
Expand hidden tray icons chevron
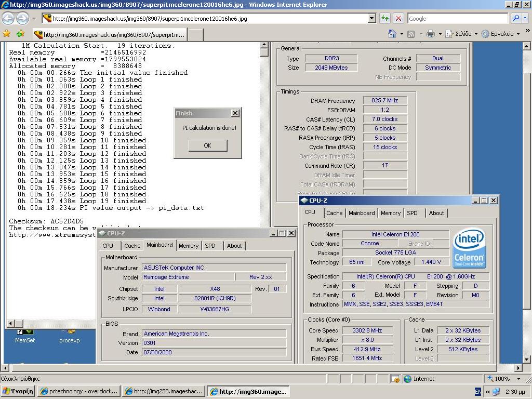coord(487,392)
